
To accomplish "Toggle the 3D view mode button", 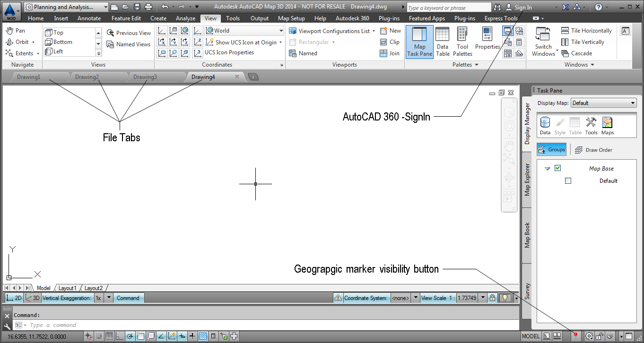I will 33,298.
